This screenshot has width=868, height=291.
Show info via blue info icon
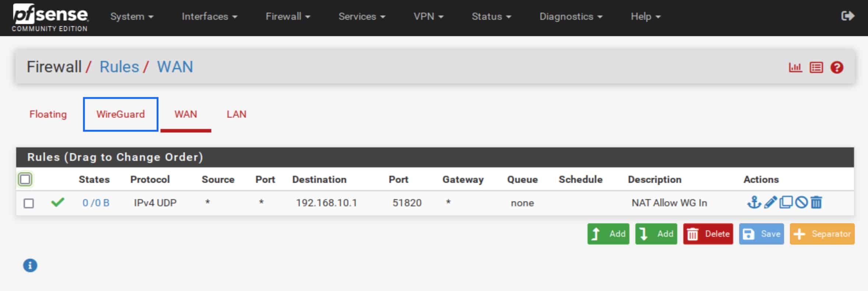click(x=30, y=265)
